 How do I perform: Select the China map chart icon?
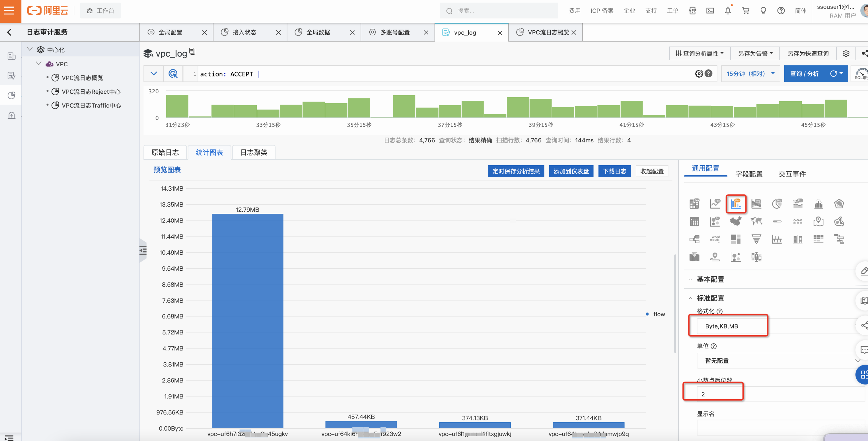click(x=735, y=222)
